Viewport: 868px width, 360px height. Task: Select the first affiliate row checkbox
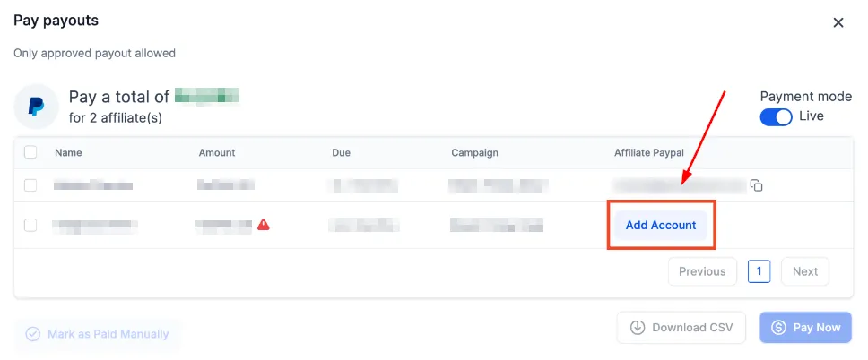[x=30, y=185]
